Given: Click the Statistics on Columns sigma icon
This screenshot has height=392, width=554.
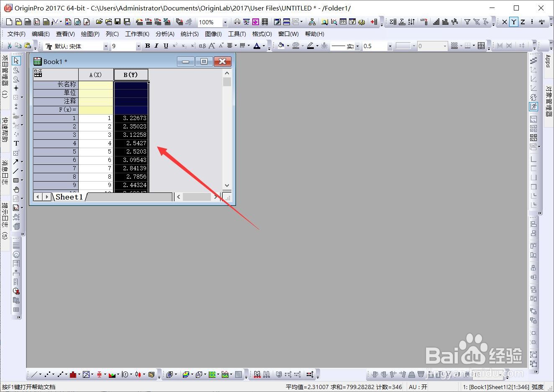Looking at the screenshot, I should [x=393, y=22].
